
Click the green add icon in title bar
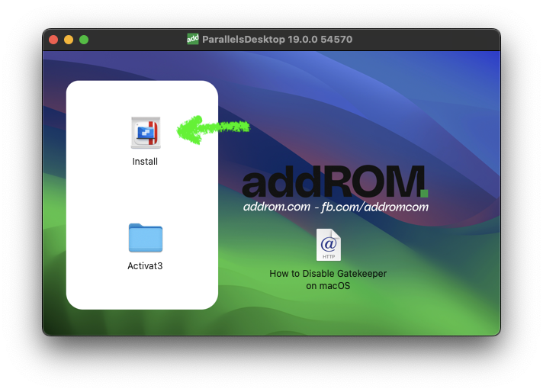click(193, 39)
